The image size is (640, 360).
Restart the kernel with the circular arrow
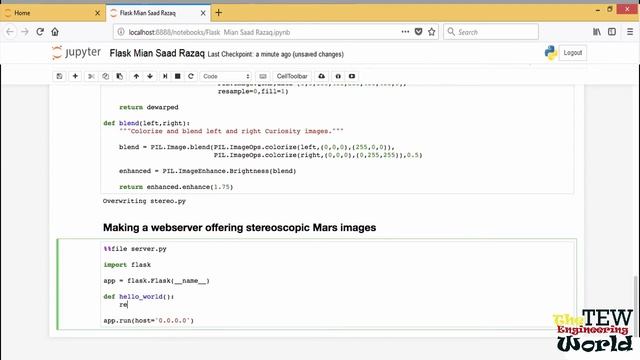pos(191,76)
